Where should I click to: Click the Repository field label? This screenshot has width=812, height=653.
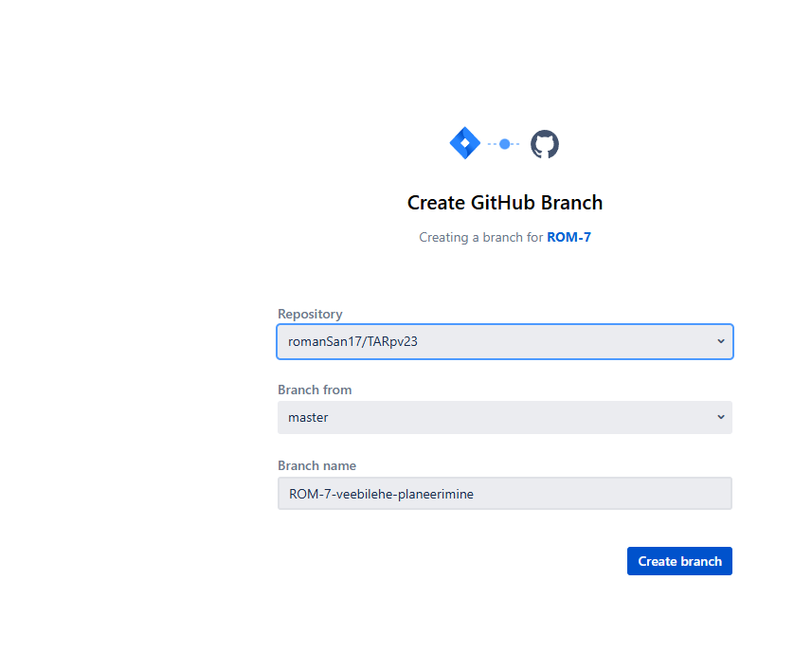coord(310,314)
